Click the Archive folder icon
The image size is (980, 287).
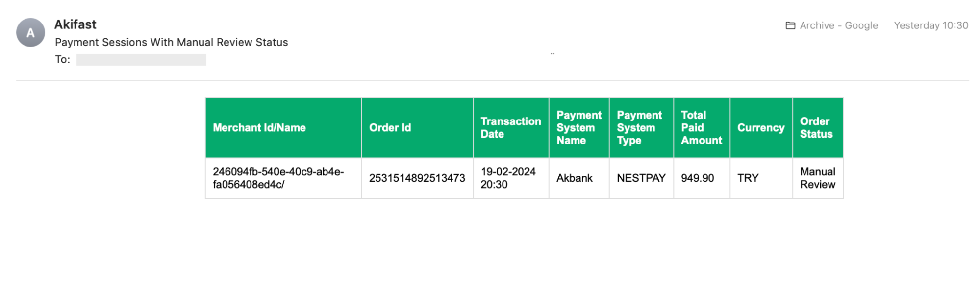[790, 25]
